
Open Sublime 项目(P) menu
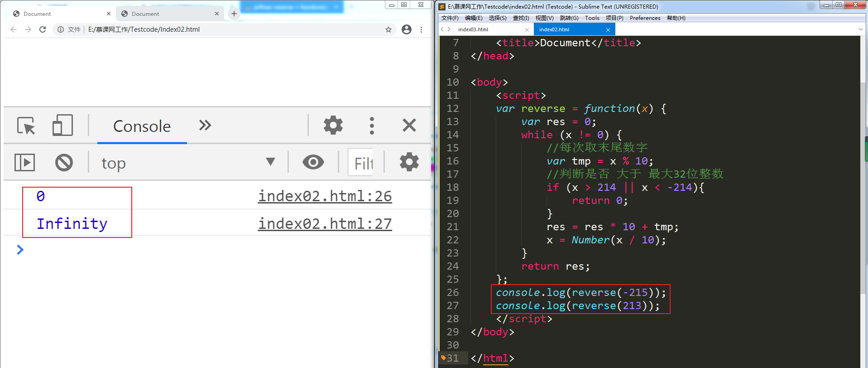pyautogui.click(x=614, y=18)
